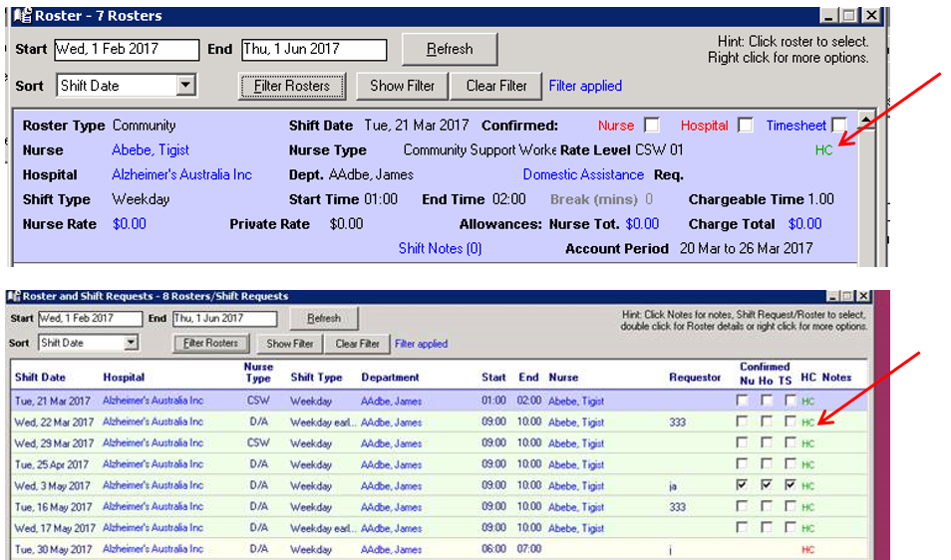The height and width of the screenshot is (560, 951).
Task: Toggle TS checkbox for Wed, 17 May 2017 row
Action: tap(790, 527)
